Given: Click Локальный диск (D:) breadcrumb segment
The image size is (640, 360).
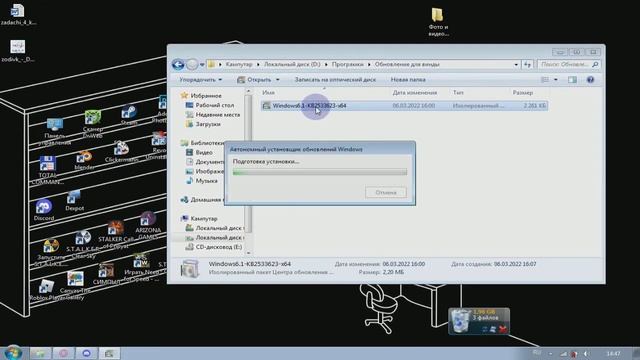Looking at the screenshot, I should click(292, 64).
